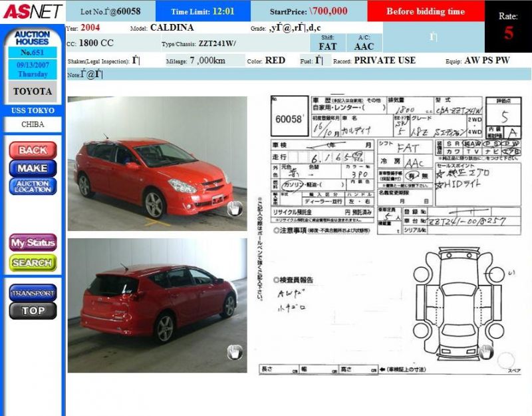Enlarge rear view photo of red Caldina
532x416 pixels.
pyautogui.click(x=157, y=306)
